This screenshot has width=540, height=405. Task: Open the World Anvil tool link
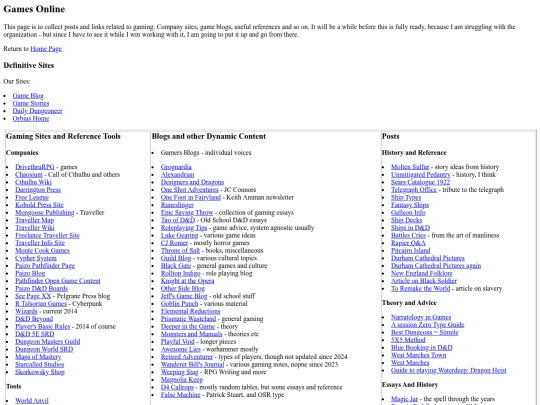32,400
